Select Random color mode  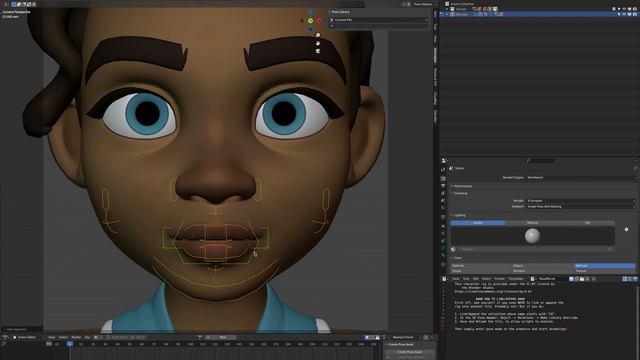tap(543, 271)
